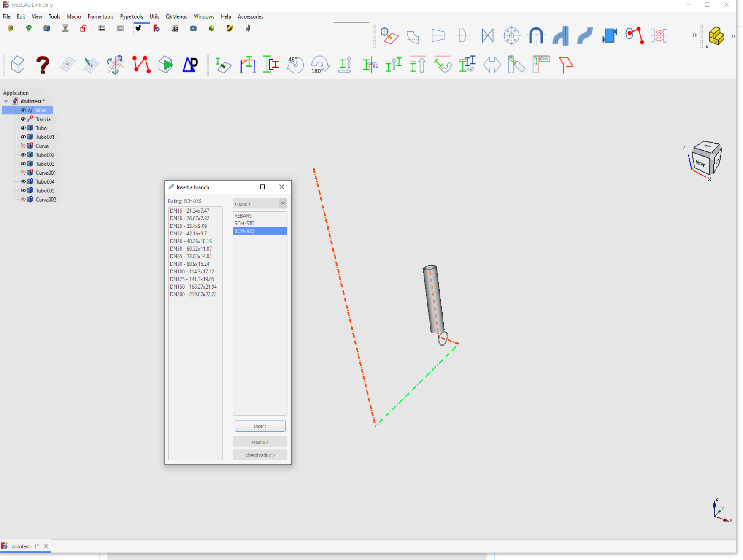Click the double-headed horizontal arrow icon
This screenshot has height=560, width=743.
492,65
